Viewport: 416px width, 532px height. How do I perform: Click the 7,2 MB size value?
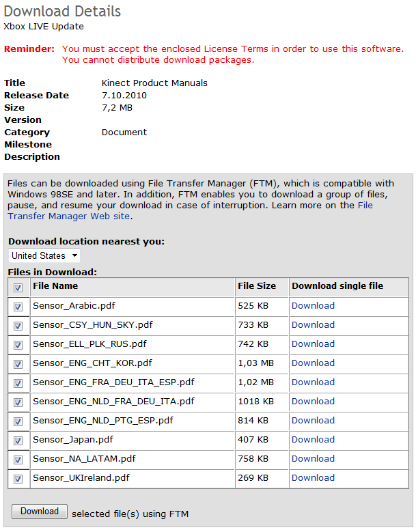pyautogui.click(x=117, y=108)
